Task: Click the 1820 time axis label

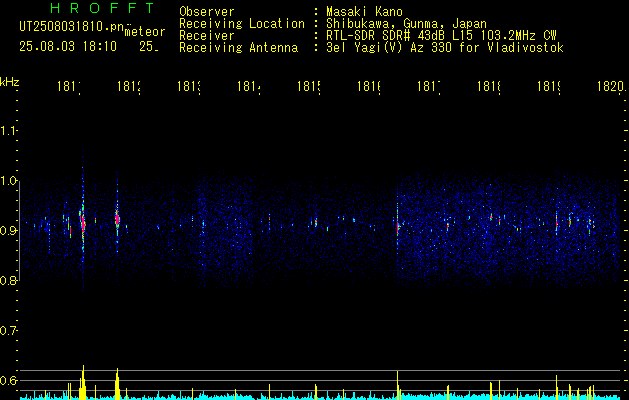Action: (611, 86)
